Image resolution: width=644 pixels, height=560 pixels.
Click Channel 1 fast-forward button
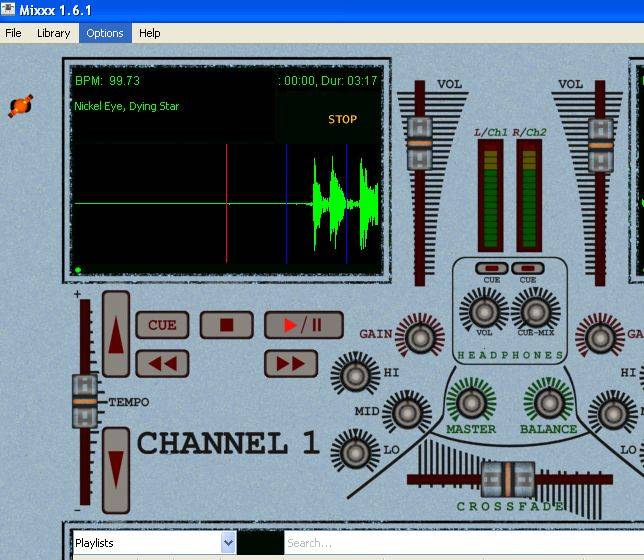coord(291,364)
